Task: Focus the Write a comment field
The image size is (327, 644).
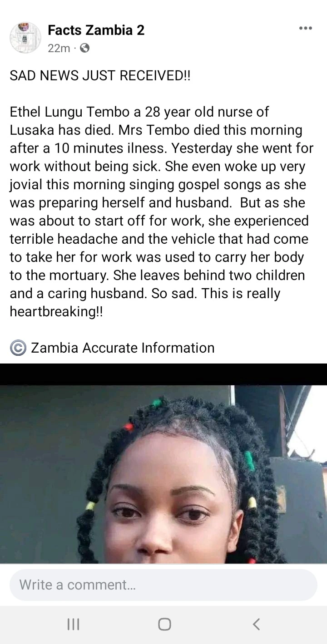Action: pos(163,585)
